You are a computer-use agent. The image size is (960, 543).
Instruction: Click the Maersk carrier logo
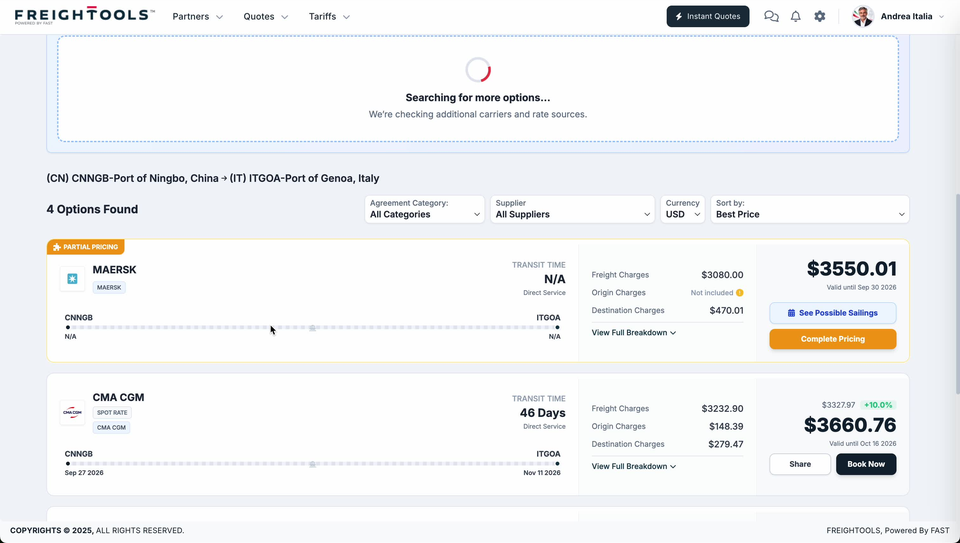72,279
